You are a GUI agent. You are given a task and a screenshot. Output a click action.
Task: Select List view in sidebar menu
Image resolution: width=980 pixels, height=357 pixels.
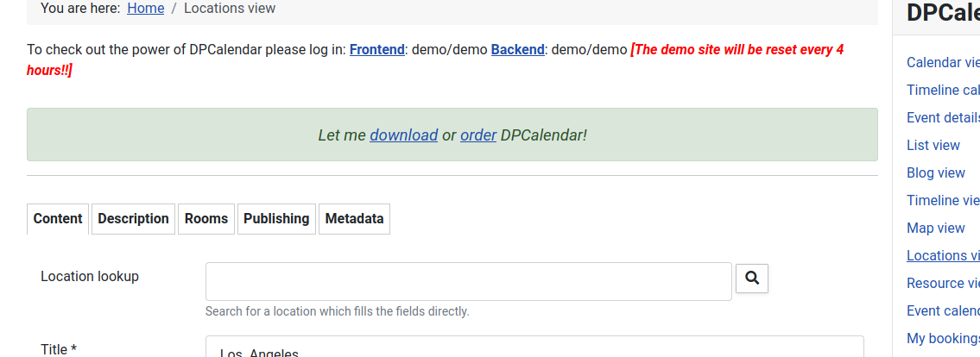[933, 146]
